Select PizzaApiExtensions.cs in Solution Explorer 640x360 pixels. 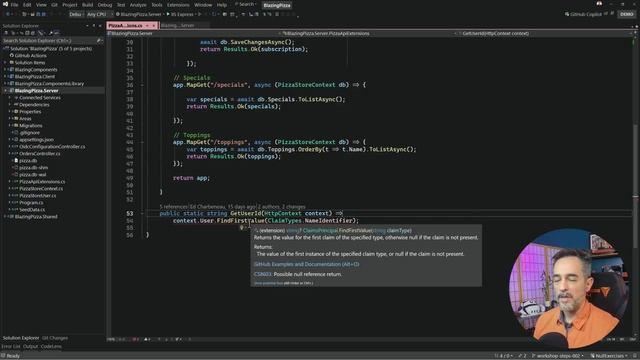(x=42, y=181)
